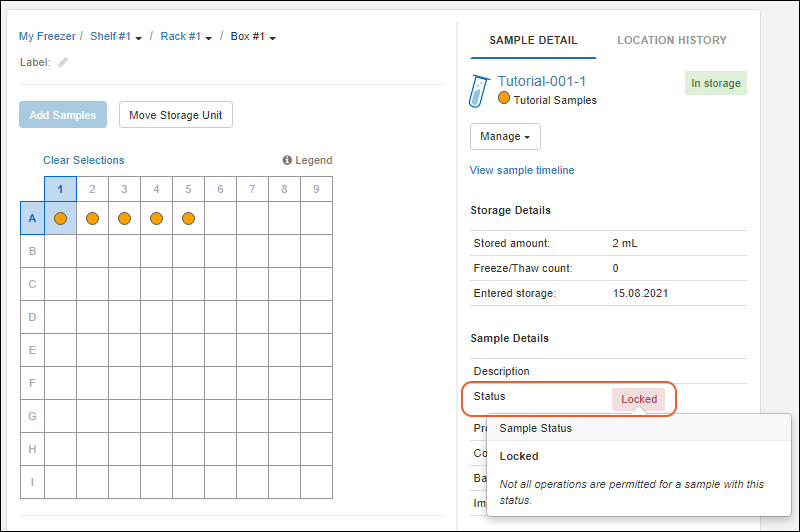Viewport: 800px width, 532px height.
Task: Expand the Shelf #1 breadcrumb dropdown
Action: (116, 37)
